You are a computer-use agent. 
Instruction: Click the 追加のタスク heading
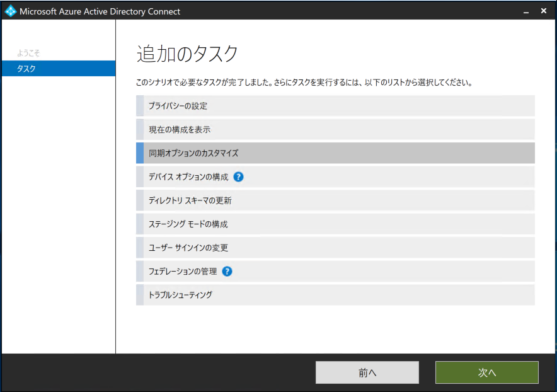coord(187,54)
